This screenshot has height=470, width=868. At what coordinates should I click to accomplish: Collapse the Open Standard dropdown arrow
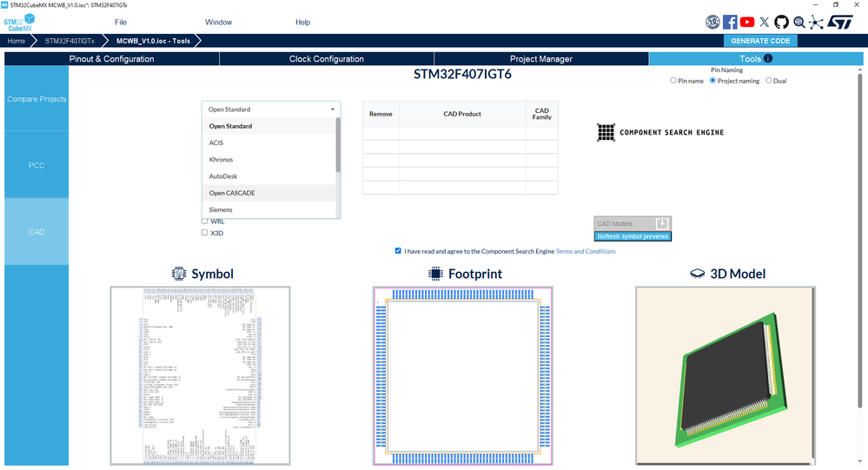pos(333,109)
